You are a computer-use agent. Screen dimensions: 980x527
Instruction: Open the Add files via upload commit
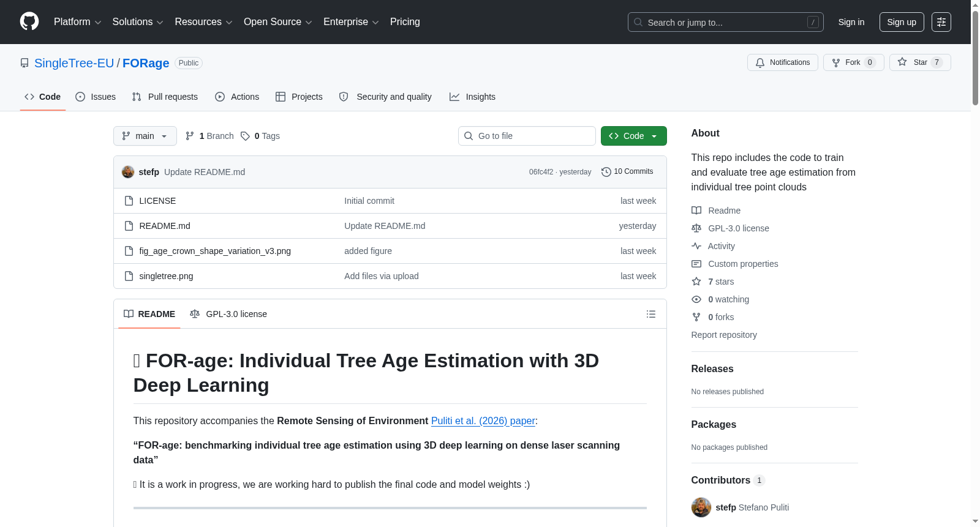[382, 276]
